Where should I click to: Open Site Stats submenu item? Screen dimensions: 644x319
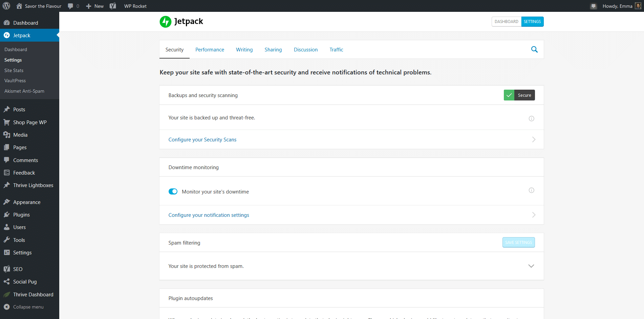point(14,70)
